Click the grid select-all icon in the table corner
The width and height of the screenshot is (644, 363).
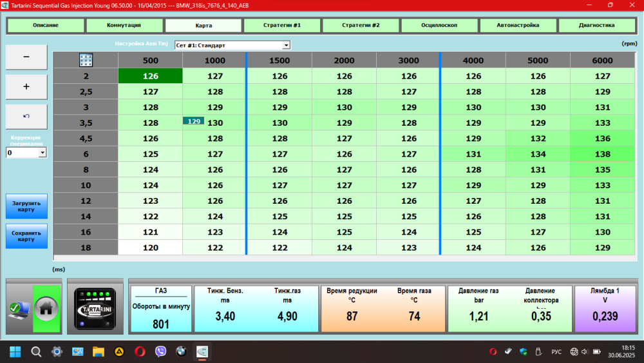pos(86,60)
